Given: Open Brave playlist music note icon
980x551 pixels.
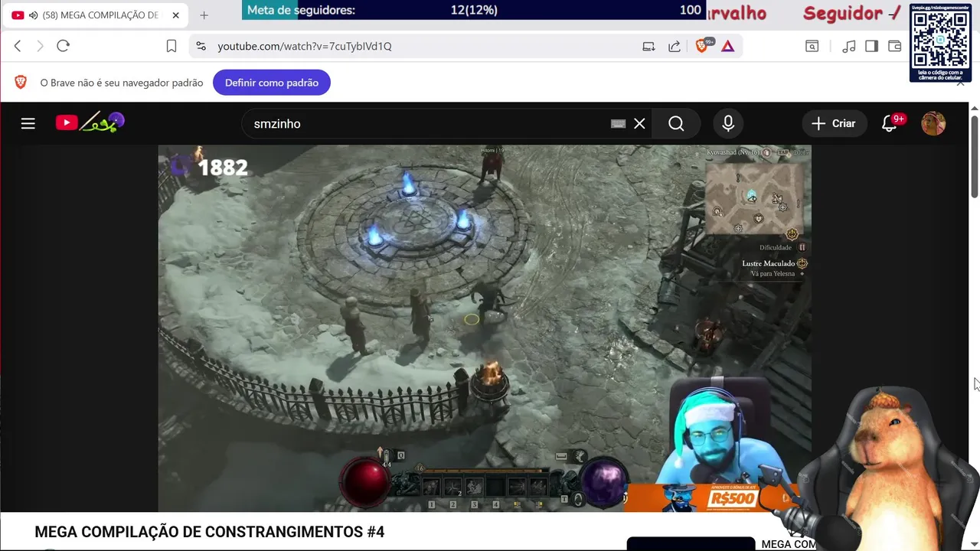Looking at the screenshot, I should coord(848,46).
